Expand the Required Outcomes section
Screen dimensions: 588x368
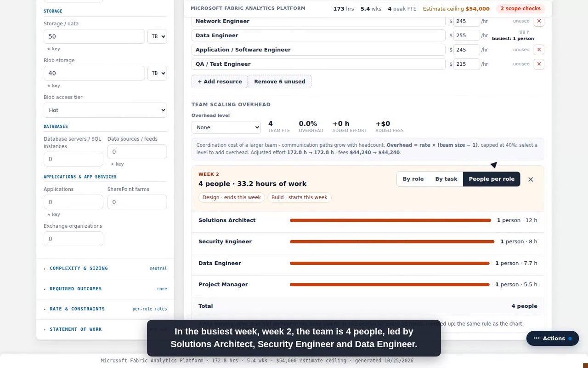pyautogui.click(x=105, y=289)
